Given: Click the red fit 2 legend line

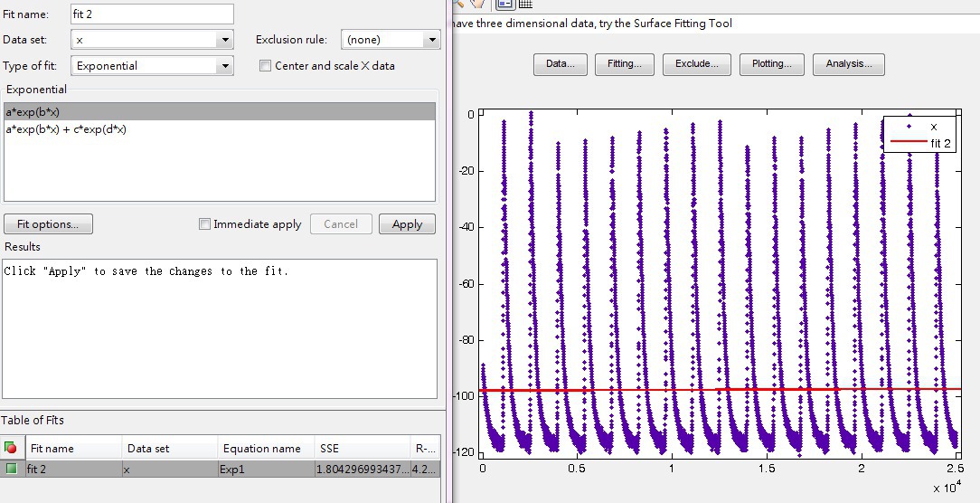Looking at the screenshot, I should coord(906,143).
